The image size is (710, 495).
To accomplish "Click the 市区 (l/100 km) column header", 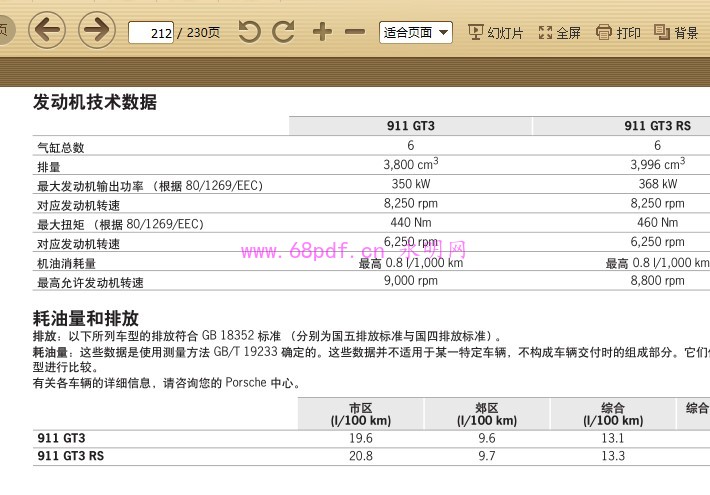I will tap(360, 414).
